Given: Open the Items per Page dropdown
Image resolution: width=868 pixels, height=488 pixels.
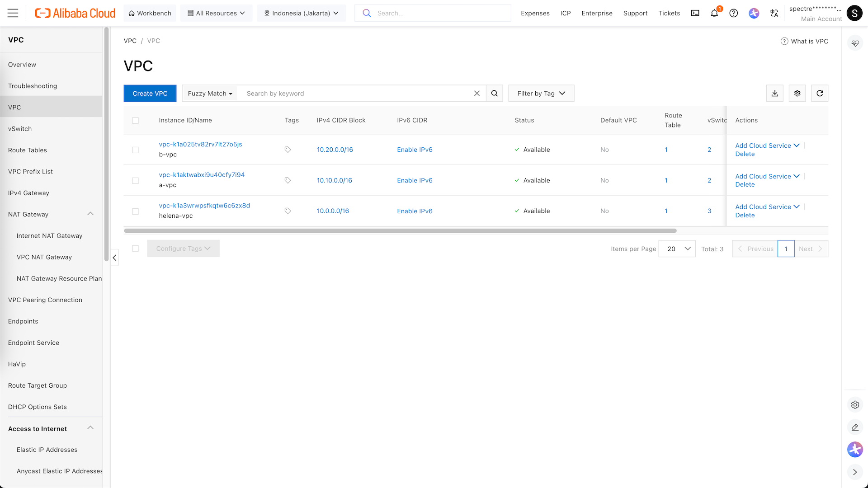Looking at the screenshot, I should pos(677,249).
